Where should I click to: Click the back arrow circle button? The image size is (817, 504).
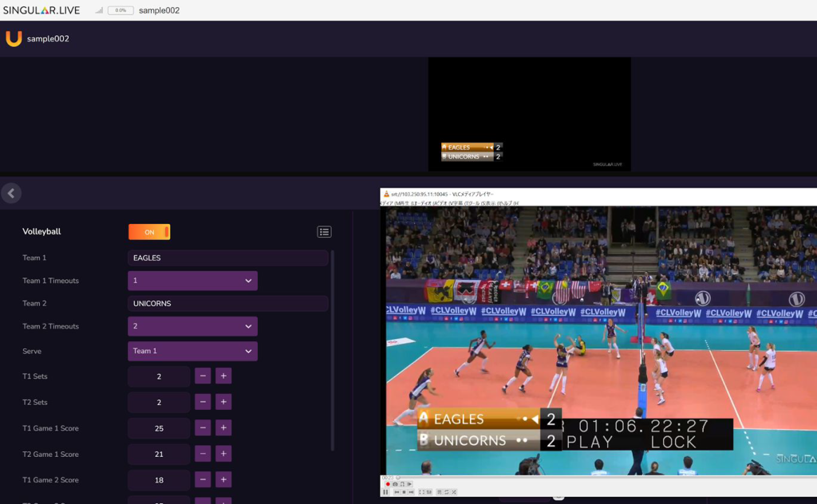pos(11,193)
